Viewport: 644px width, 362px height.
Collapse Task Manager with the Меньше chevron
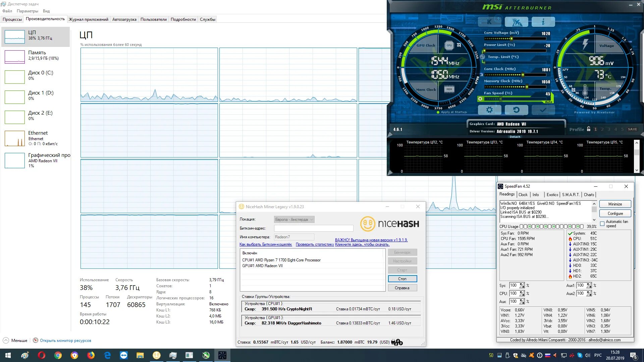pos(6,341)
